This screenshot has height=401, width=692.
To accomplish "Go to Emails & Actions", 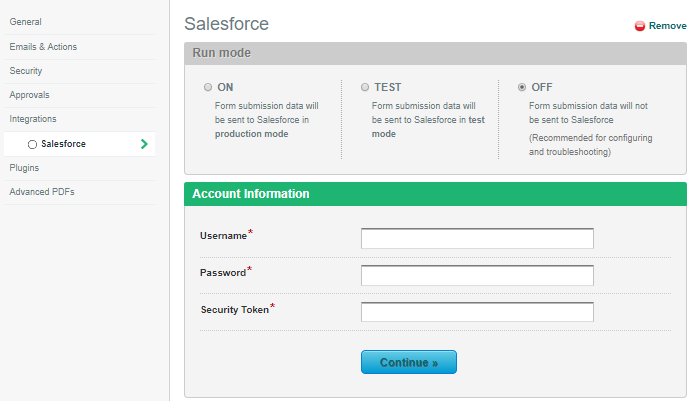I will point(43,47).
